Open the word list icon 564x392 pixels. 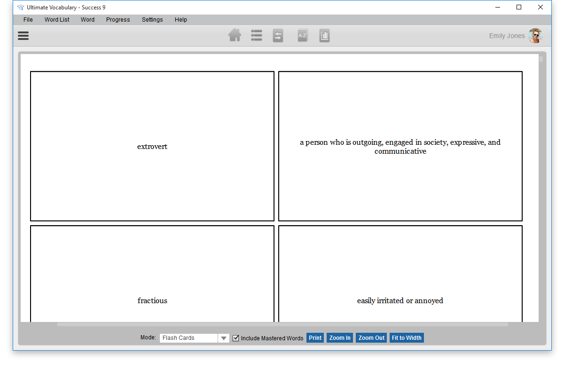(x=257, y=36)
